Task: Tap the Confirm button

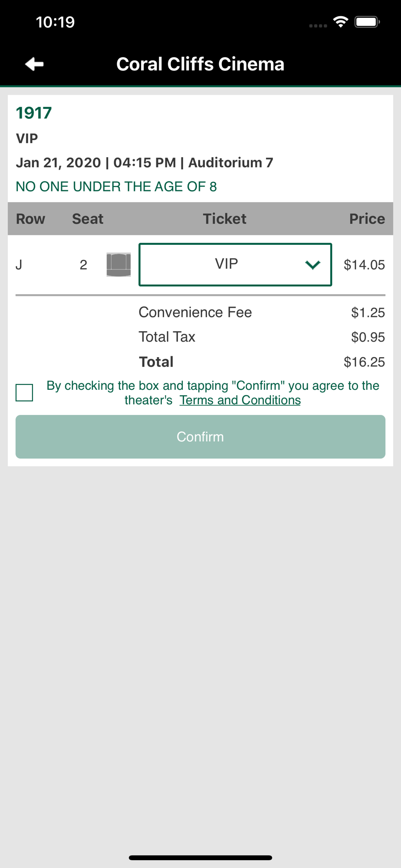Action: pos(200,437)
